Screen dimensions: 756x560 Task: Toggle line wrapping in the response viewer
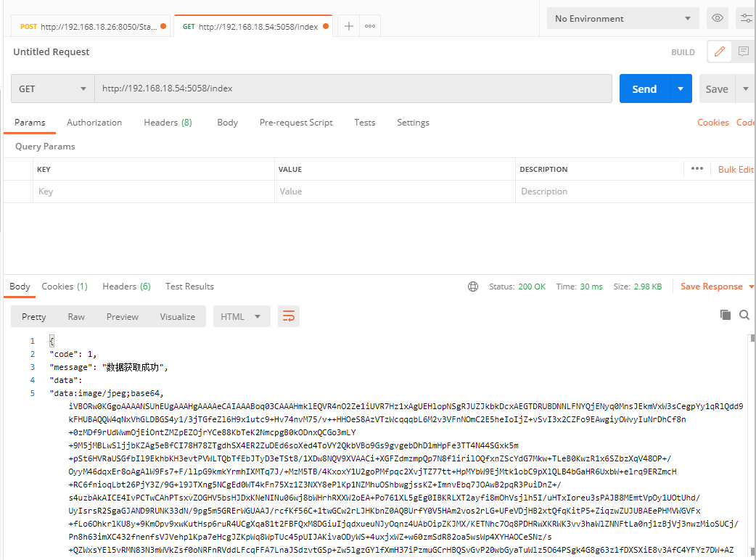[x=288, y=316]
